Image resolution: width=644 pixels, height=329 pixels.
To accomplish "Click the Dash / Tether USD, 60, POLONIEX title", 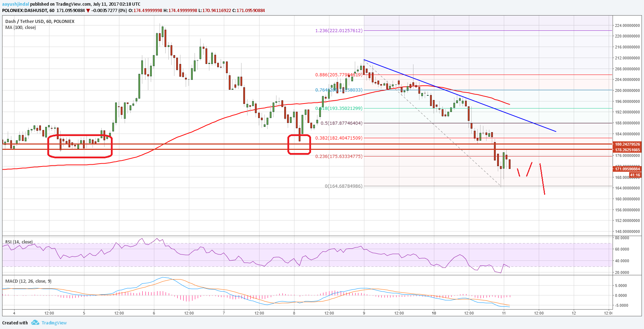I will [x=40, y=22].
